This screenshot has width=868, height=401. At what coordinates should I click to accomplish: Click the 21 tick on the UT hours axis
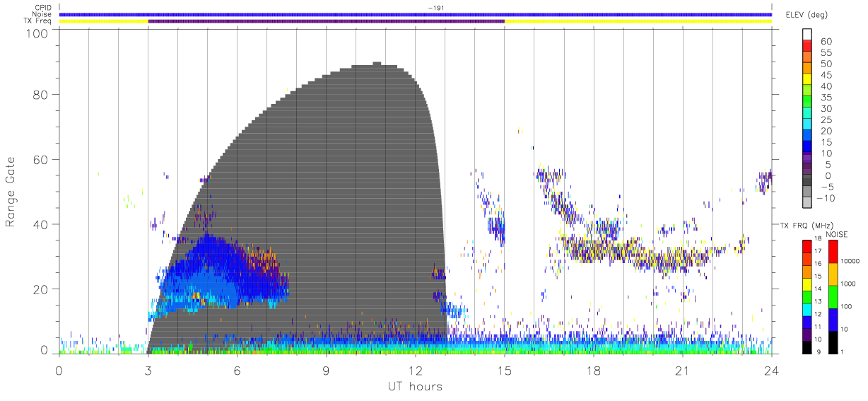[x=683, y=370]
